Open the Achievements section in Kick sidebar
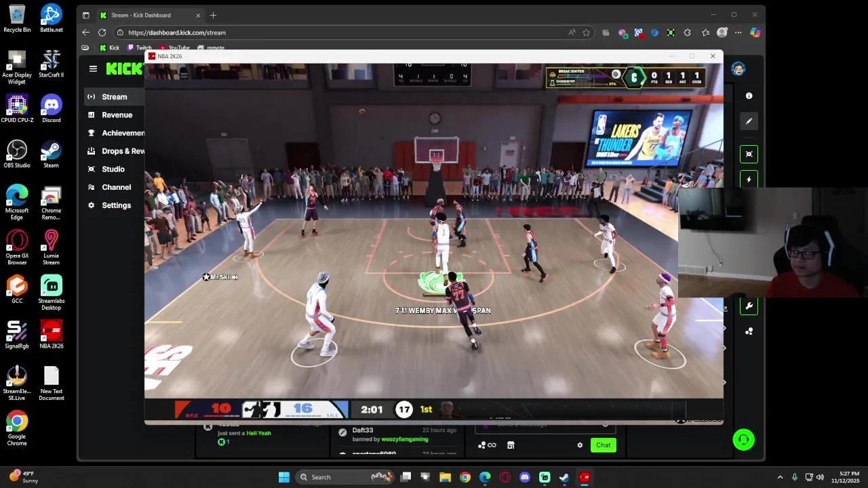The height and width of the screenshot is (488, 868). click(x=115, y=133)
